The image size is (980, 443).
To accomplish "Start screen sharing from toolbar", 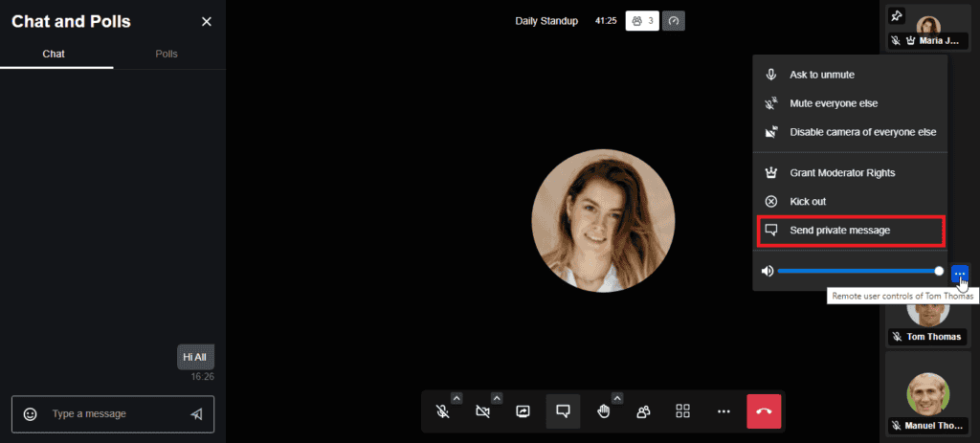I will coord(523,411).
